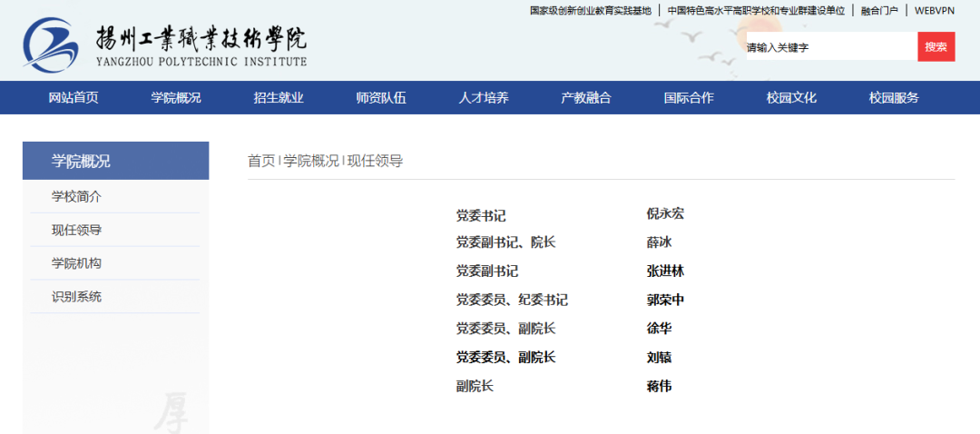Go to 师资队伍 in the navigation bar

point(381,98)
